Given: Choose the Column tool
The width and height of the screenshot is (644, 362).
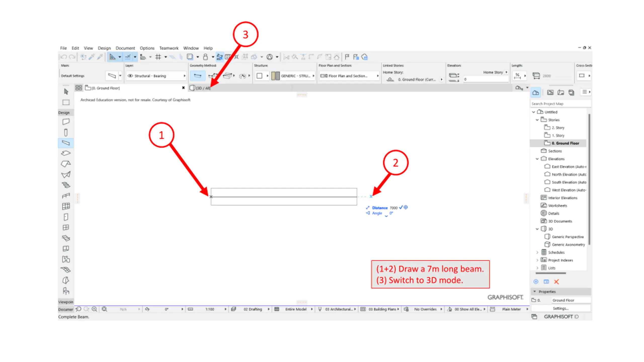Looking at the screenshot, I should 66,132.
